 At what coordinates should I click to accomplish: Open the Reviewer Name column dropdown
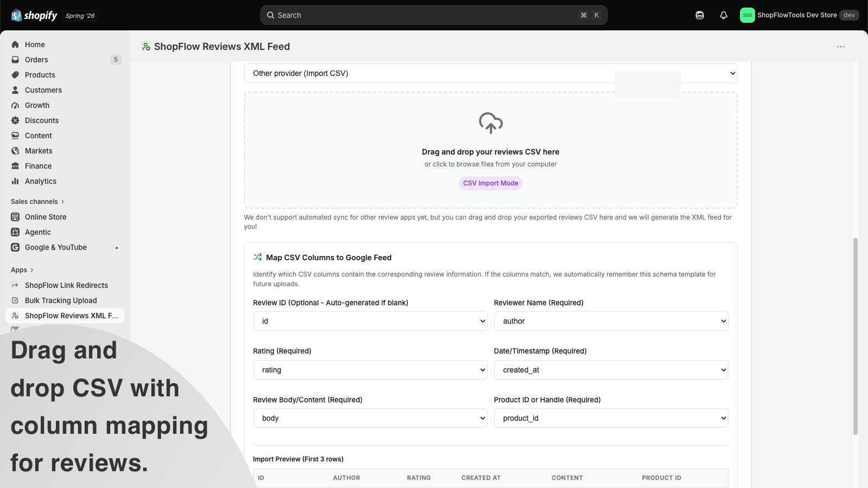(x=611, y=321)
